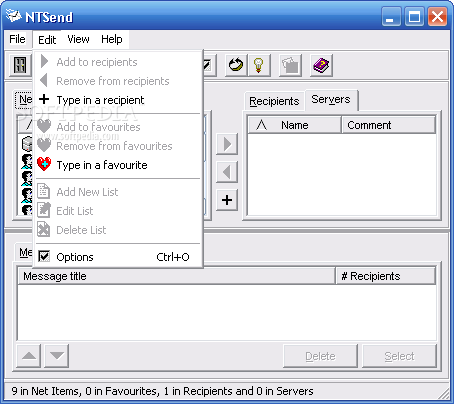Image resolution: width=454 pixels, height=404 pixels.
Task: Click the Message title column header
Action: tap(176, 276)
